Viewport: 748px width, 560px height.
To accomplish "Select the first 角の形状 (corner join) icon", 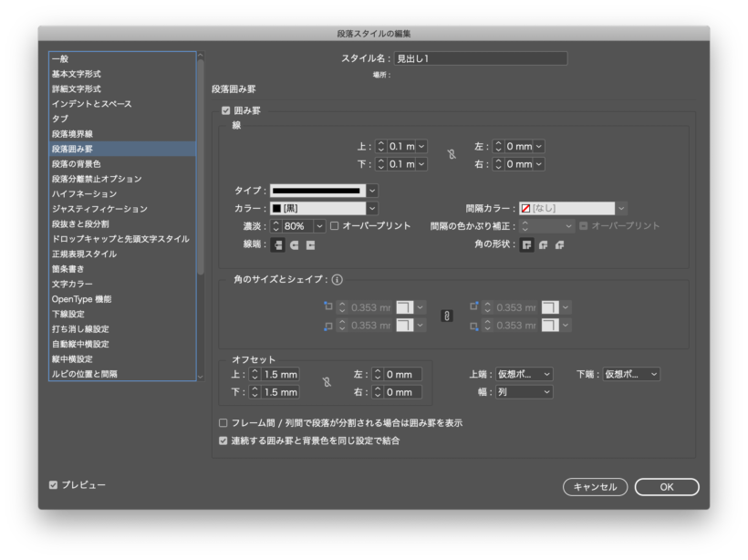I will pos(526,244).
